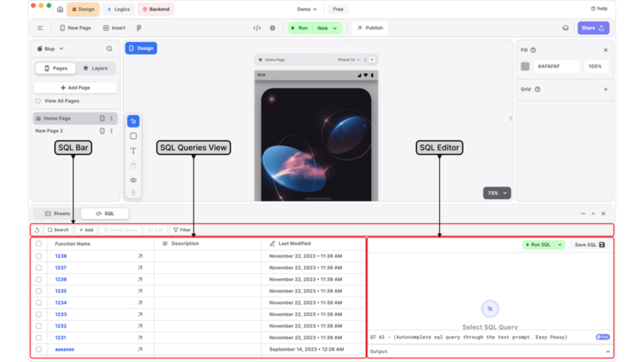Open the code view brackets icon

(257, 28)
